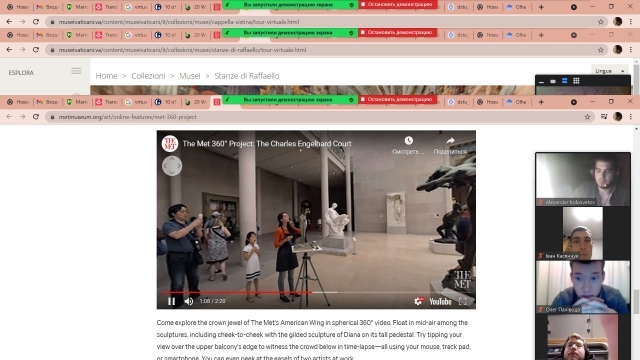Click the Collezioni breadcrumb link
Screen dimensions: 640x360
pos(148,76)
